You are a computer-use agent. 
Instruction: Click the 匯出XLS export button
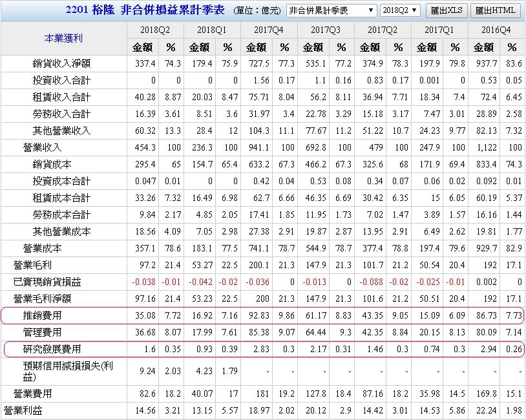tap(447, 10)
